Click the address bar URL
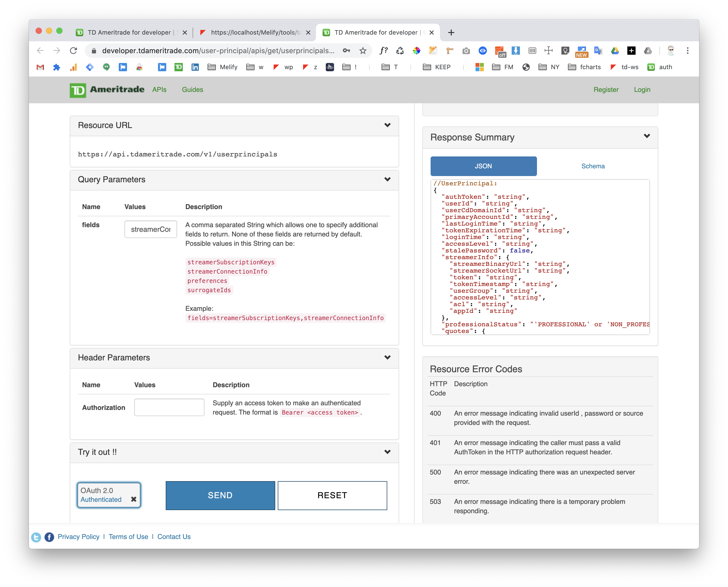The image size is (728, 587). click(x=218, y=51)
